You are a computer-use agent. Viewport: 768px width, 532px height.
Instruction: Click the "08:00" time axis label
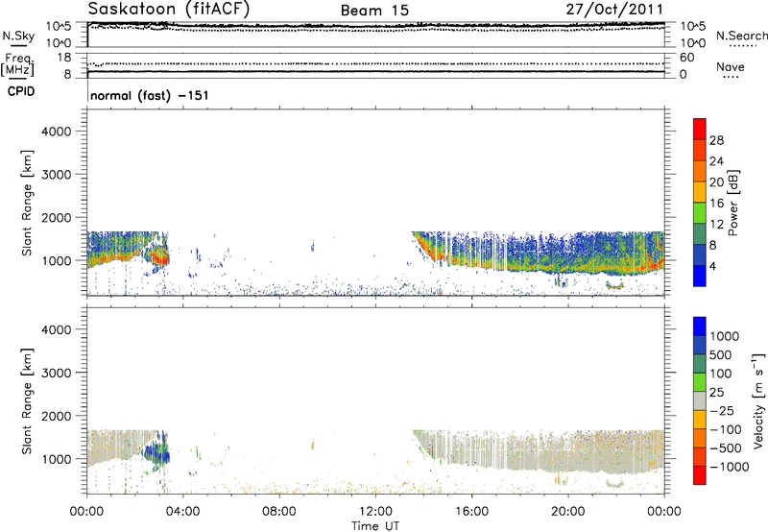pyautogui.click(x=278, y=512)
